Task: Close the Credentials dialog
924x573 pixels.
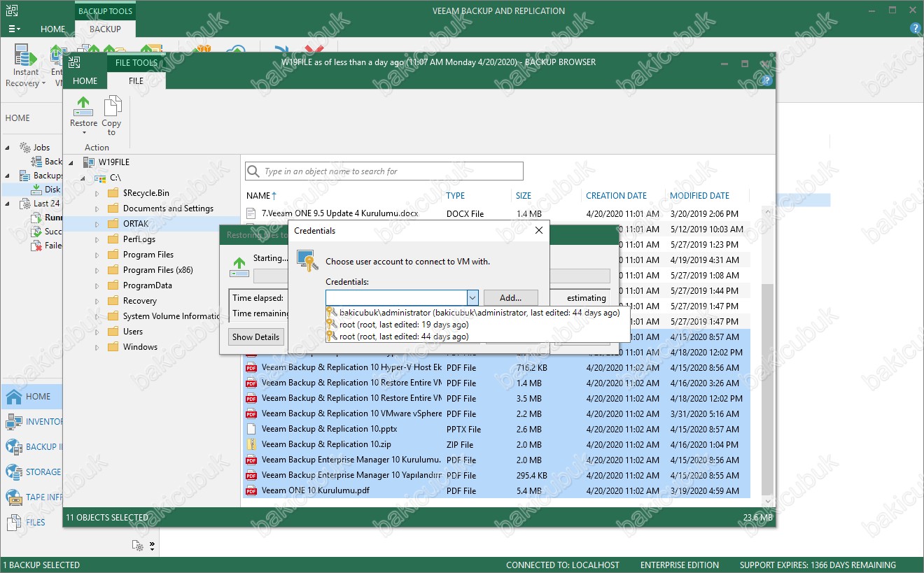Action: 538,230
